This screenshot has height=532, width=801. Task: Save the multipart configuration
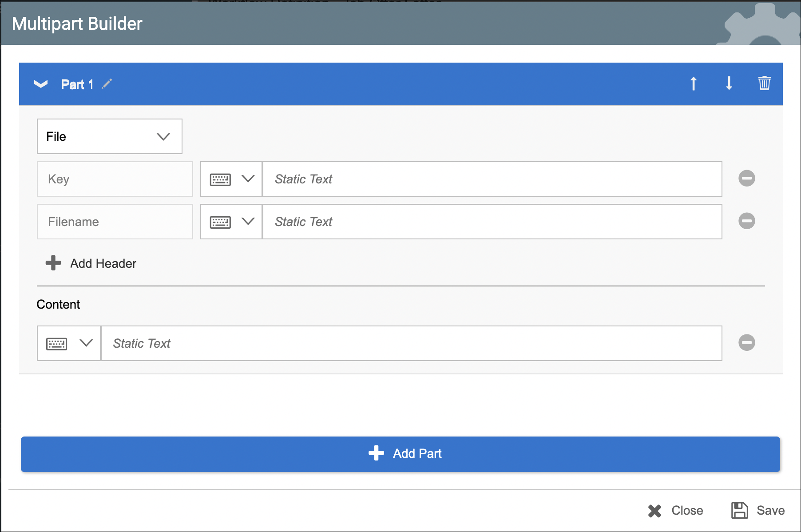(x=758, y=510)
